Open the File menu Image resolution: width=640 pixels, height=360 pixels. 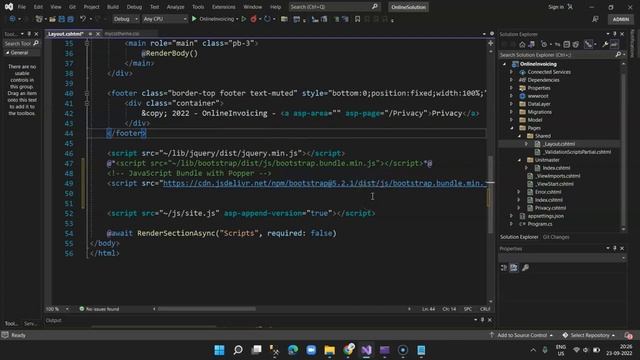coord(22,7)
